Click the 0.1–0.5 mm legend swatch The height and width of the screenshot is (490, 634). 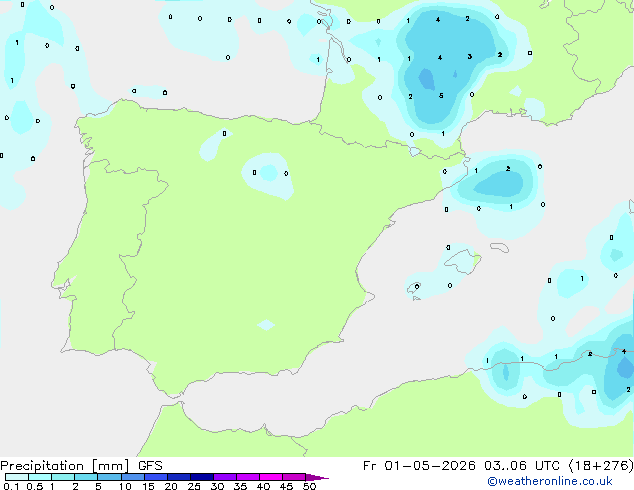(17, 477)
